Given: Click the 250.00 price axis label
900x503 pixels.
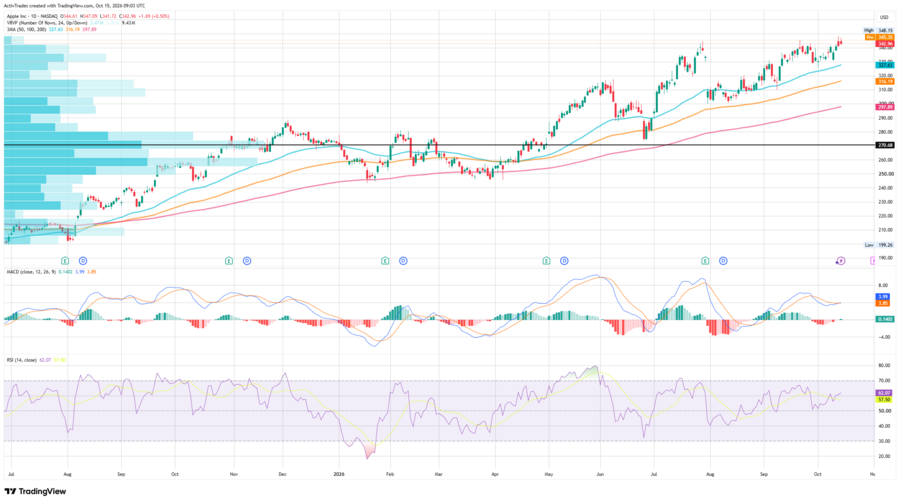Looking at the screenshot, I should point(885,174).
